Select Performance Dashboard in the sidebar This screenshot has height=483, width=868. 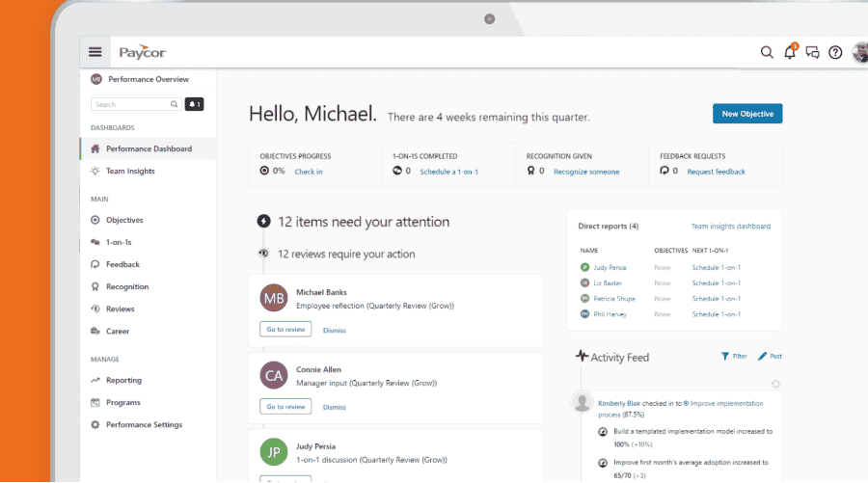(148, 148)
